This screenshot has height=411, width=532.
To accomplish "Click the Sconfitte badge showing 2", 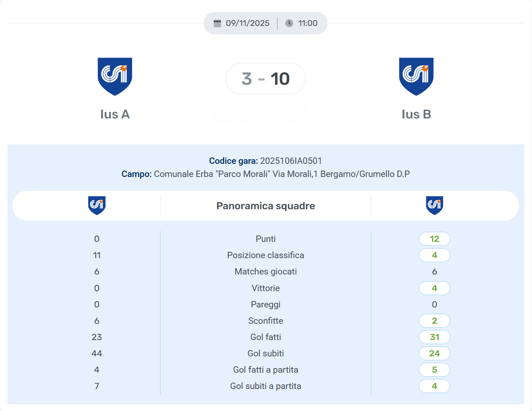I will 435,321.
